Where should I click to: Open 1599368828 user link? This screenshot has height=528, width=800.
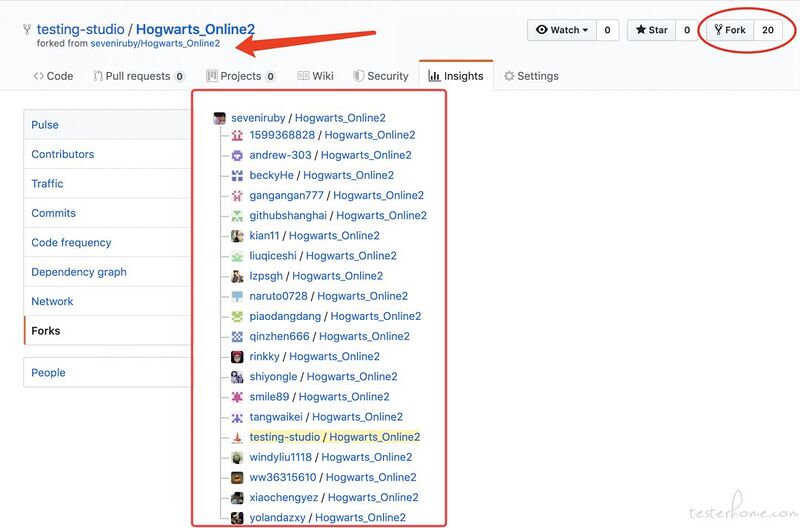(x=282, y=135)
